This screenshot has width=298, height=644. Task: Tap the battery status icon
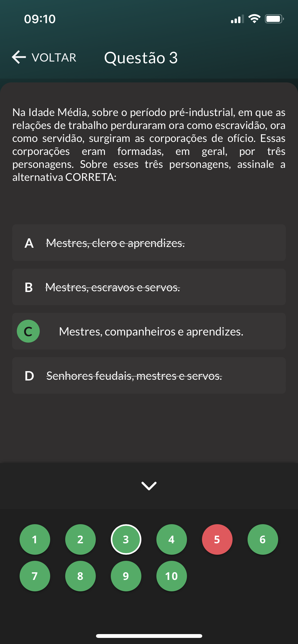click(x=274, y=19)
